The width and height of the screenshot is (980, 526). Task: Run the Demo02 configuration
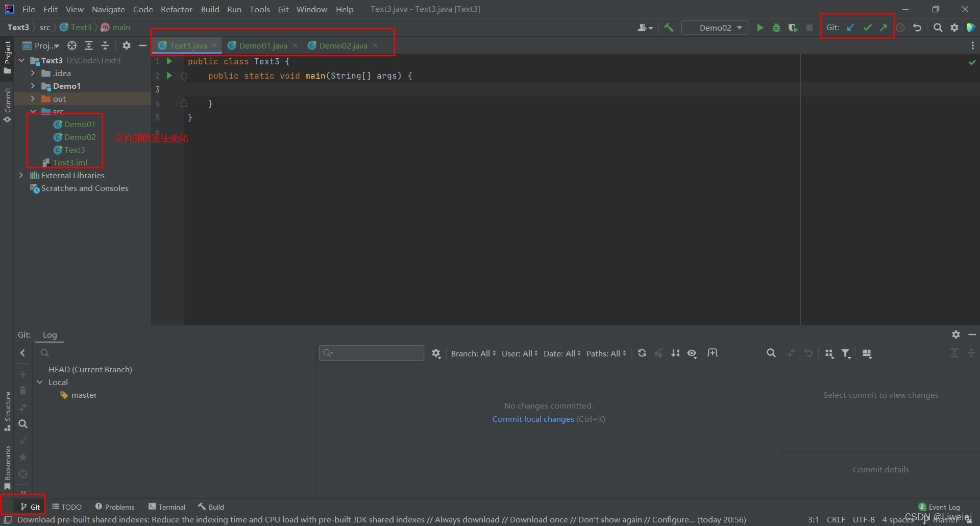click(x=760, y=28)
